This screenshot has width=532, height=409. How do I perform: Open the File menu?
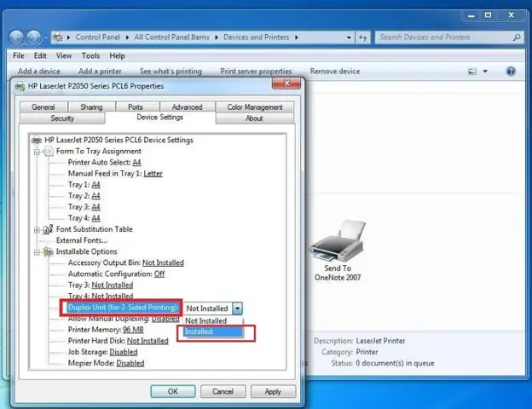tap(18, 55)
